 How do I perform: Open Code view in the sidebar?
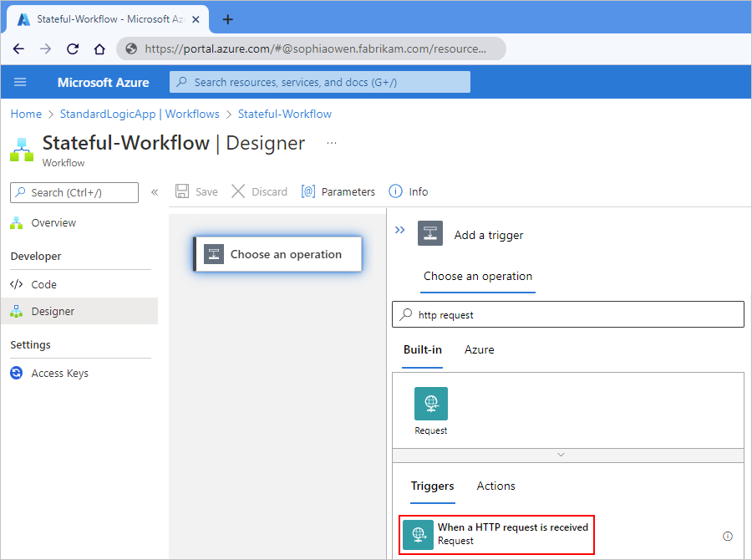44,284
